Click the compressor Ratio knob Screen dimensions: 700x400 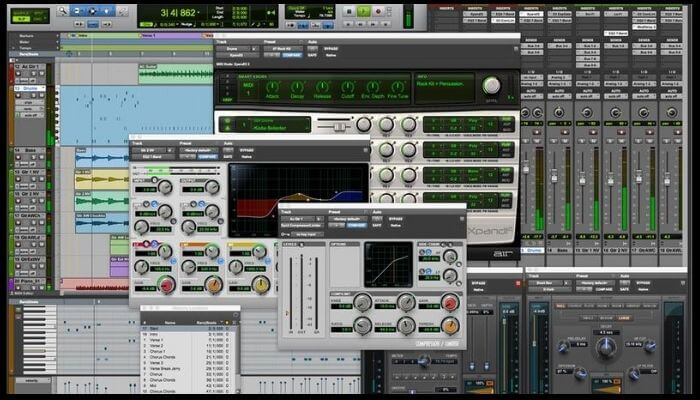[x=362, y=326]
